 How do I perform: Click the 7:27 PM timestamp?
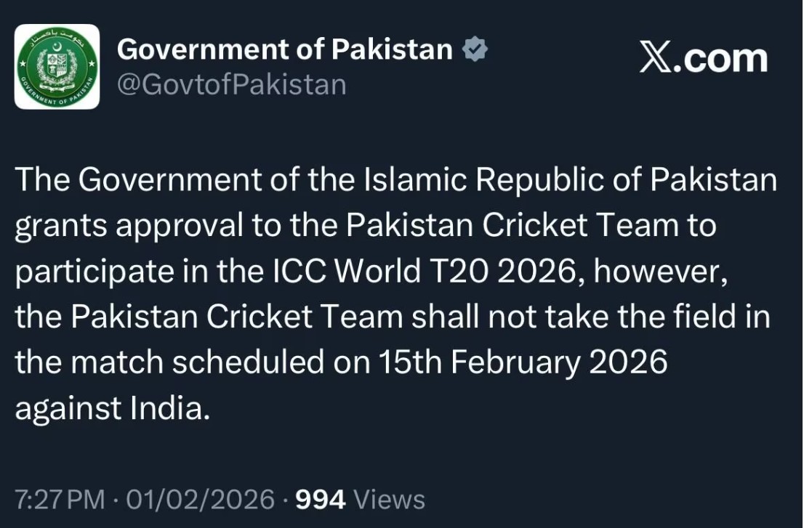point(60,500)
